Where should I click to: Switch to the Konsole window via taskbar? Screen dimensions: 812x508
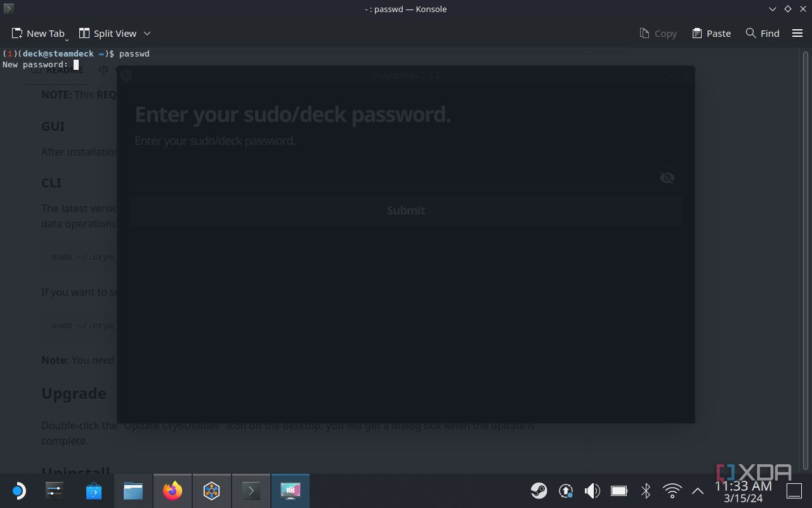251,490
